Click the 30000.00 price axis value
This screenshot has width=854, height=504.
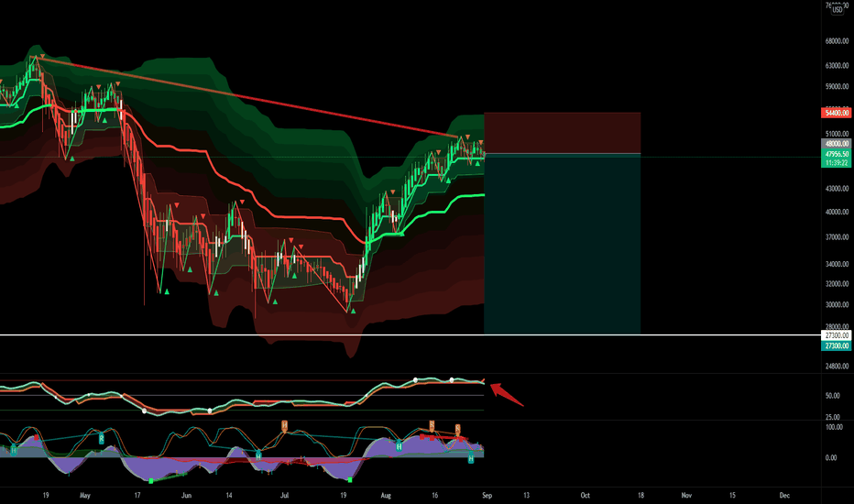837,304
